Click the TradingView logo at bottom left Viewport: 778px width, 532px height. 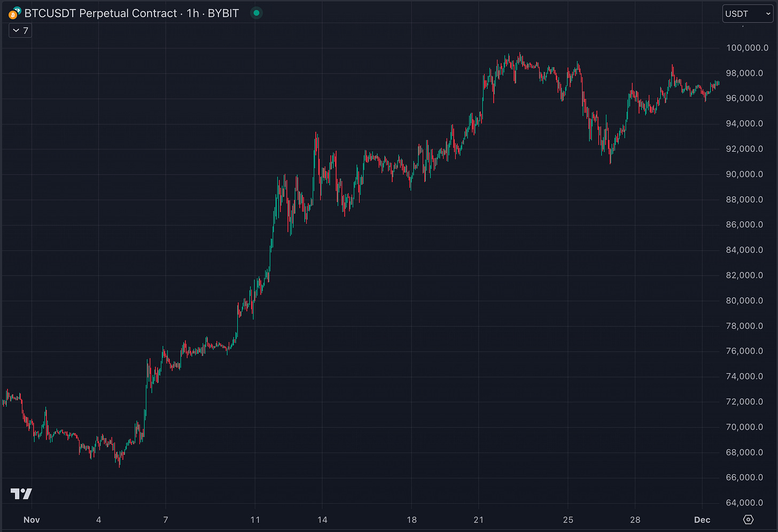[21, 494]
